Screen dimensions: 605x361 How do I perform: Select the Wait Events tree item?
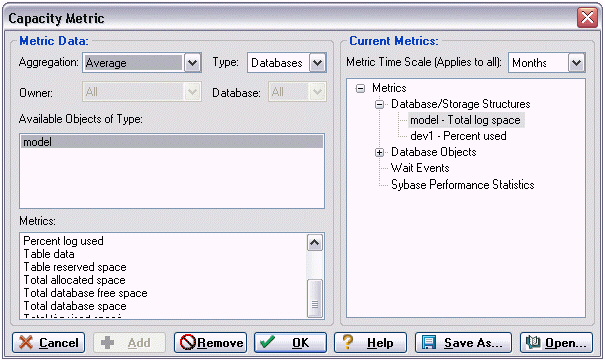click(x=420, y=168)
